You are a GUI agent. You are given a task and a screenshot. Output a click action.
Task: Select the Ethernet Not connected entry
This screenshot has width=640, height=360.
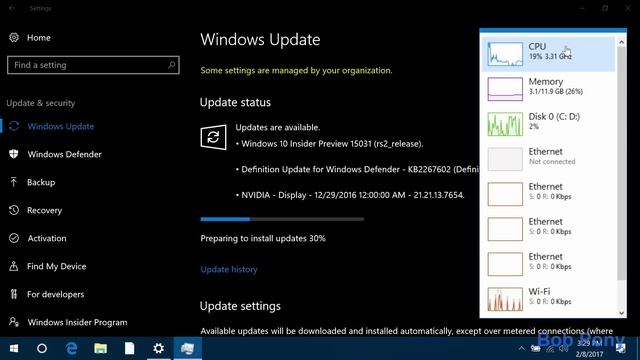[x=548, y=159]
